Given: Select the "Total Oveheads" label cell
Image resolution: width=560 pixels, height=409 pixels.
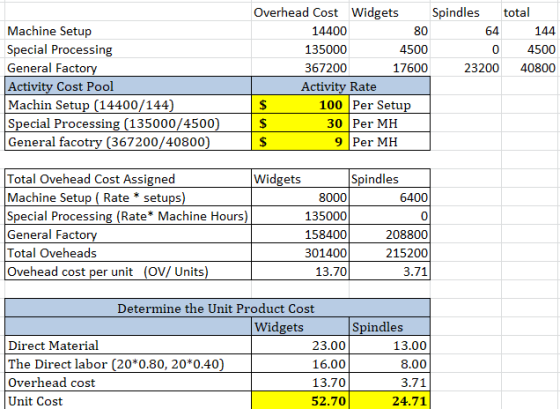Looking at the screenshot, I should point(128,253).
